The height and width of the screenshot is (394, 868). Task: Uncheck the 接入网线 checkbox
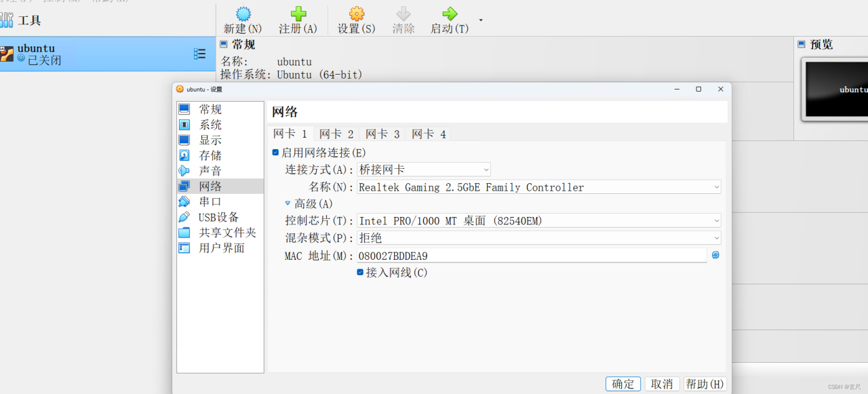359,272
